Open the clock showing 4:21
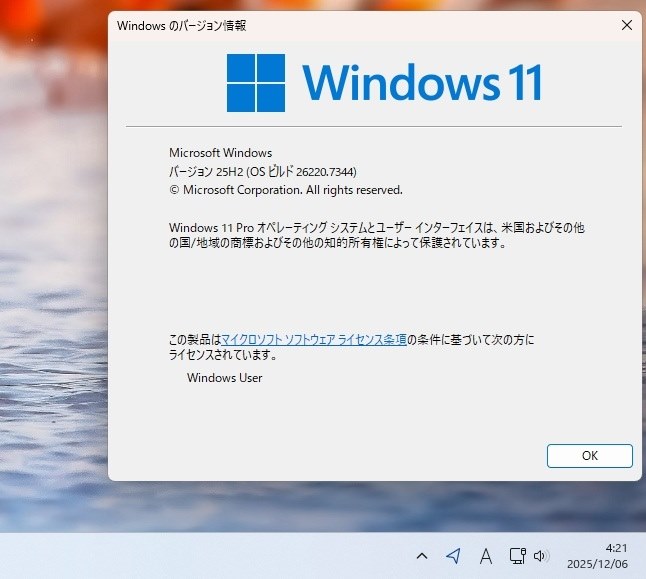 pyautogui.click(x=616, y=548)
